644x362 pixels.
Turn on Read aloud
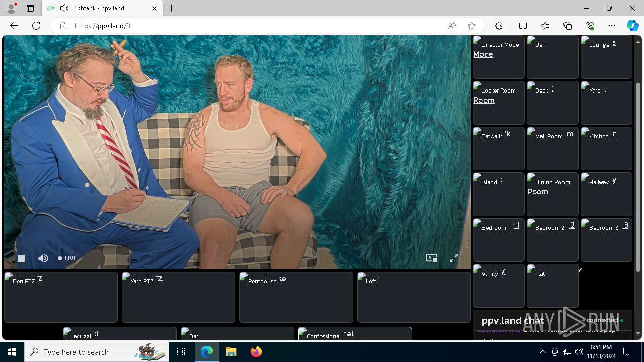[452, 26]
